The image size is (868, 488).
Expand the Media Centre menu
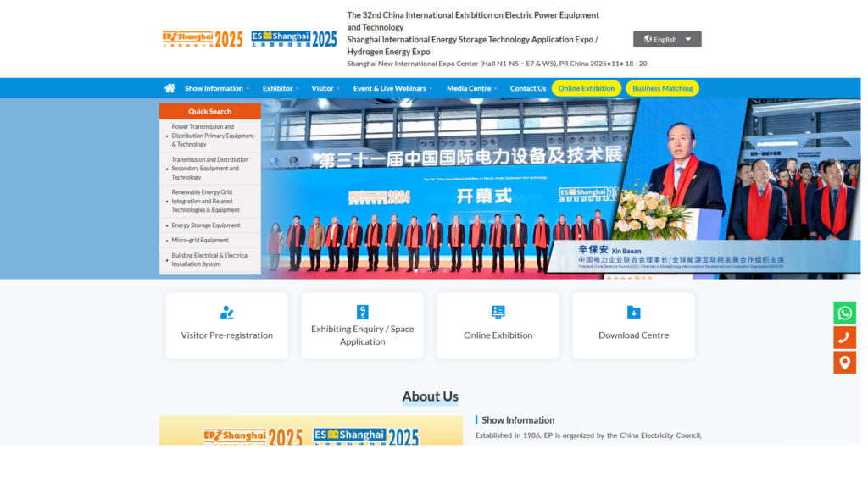click(x=472, y=88)
